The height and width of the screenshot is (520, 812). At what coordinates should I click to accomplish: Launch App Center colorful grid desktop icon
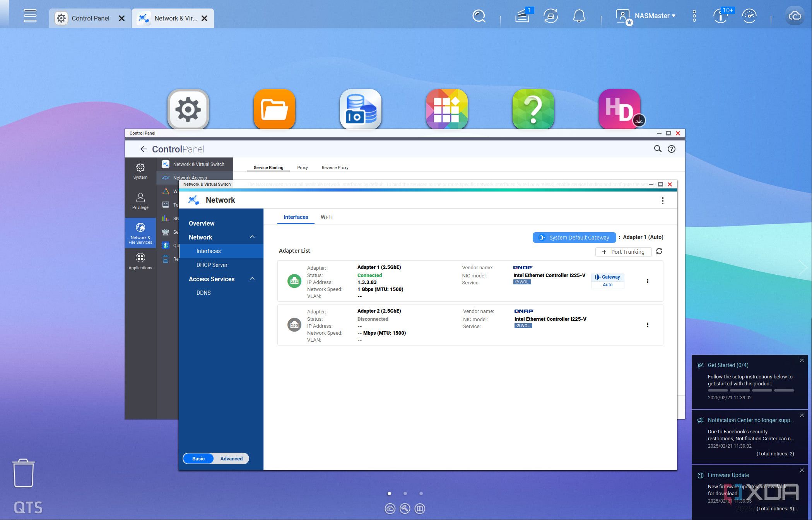coord(447,109)
